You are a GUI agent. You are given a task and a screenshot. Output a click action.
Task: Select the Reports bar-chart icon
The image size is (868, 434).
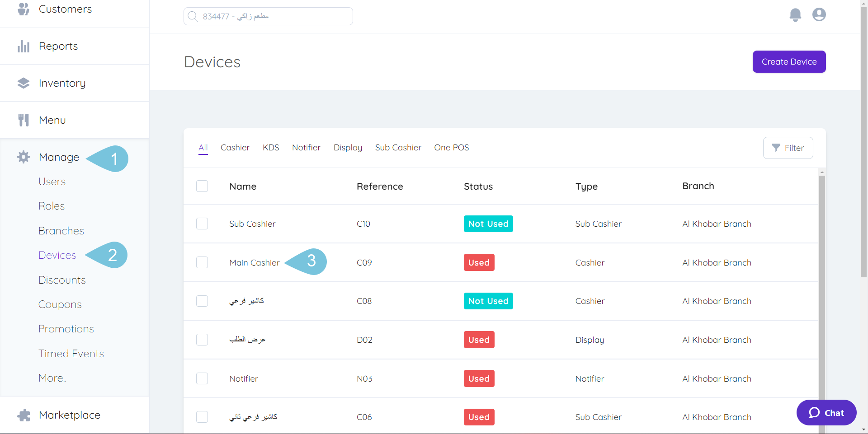[x=23, y=46]
